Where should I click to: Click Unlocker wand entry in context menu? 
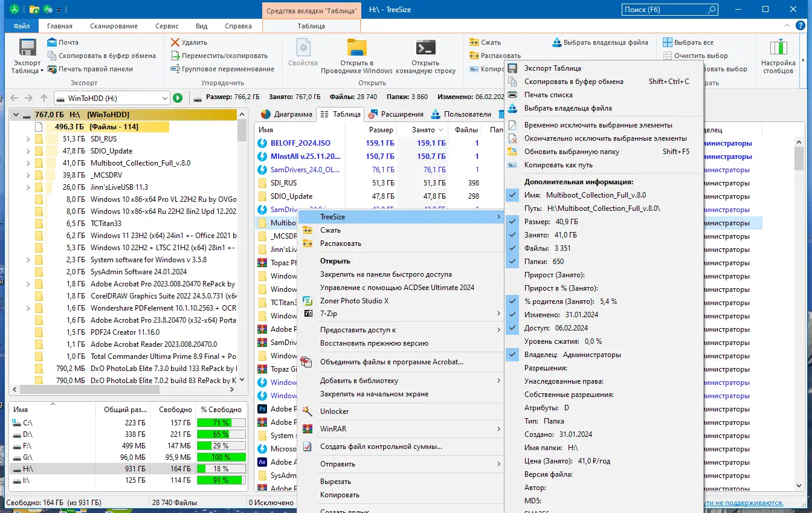[x=400, y=411]
